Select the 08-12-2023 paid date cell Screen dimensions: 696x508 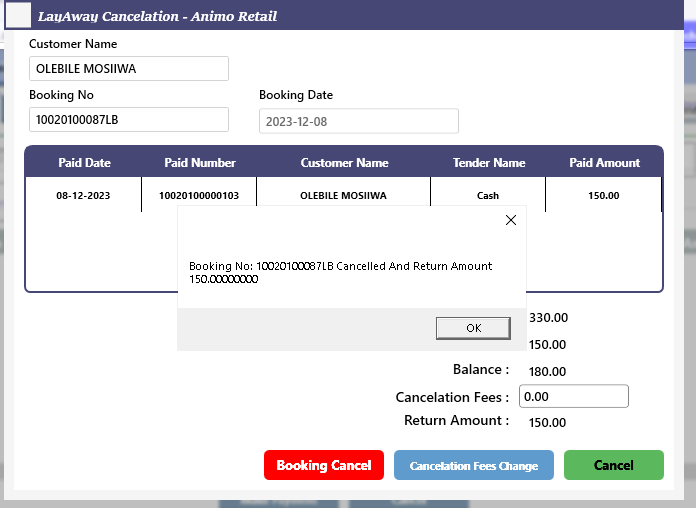coord(84,196)
